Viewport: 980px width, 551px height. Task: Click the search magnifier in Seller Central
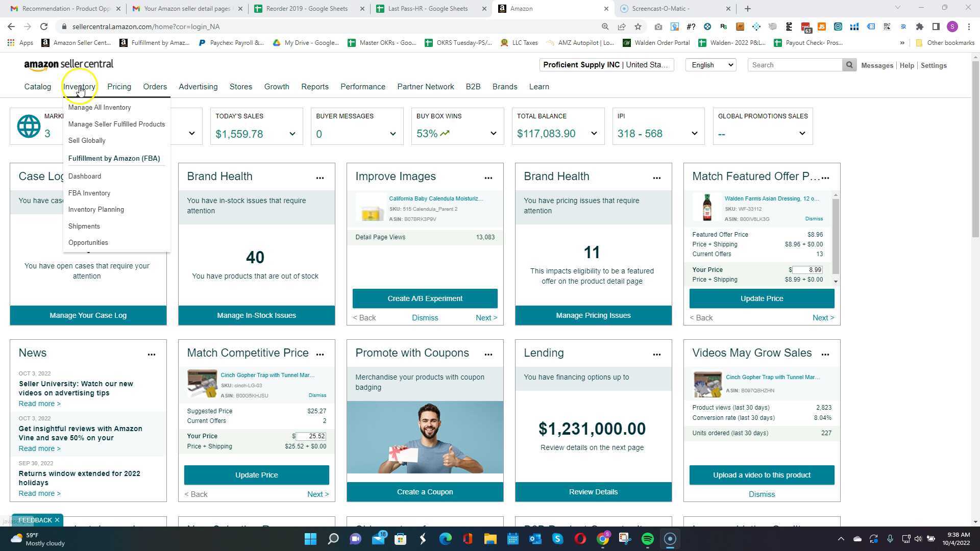(x=849, y=65)
